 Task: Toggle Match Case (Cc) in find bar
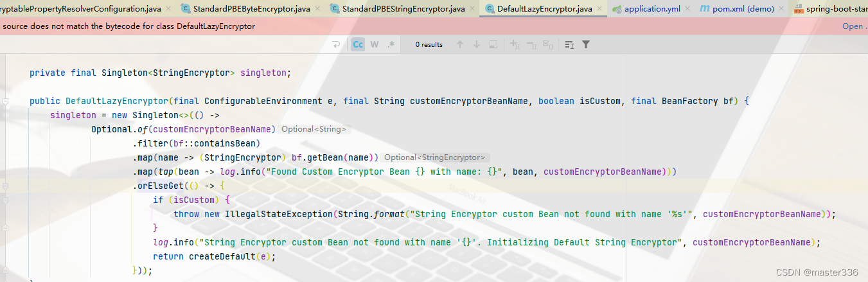[358, 44]
